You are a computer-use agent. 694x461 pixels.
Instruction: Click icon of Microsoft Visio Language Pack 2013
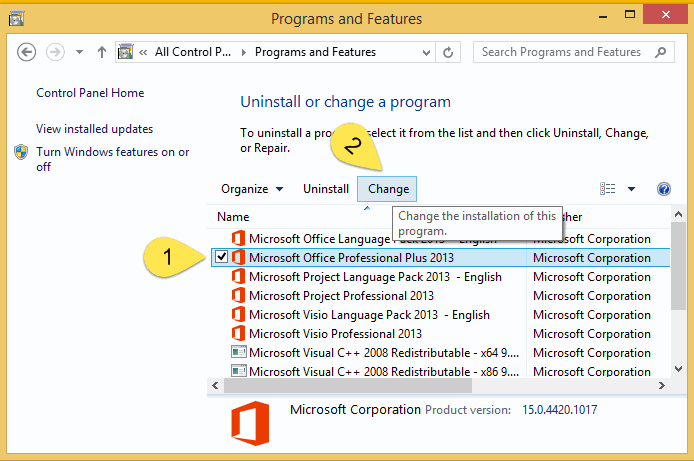pos(238,314)
